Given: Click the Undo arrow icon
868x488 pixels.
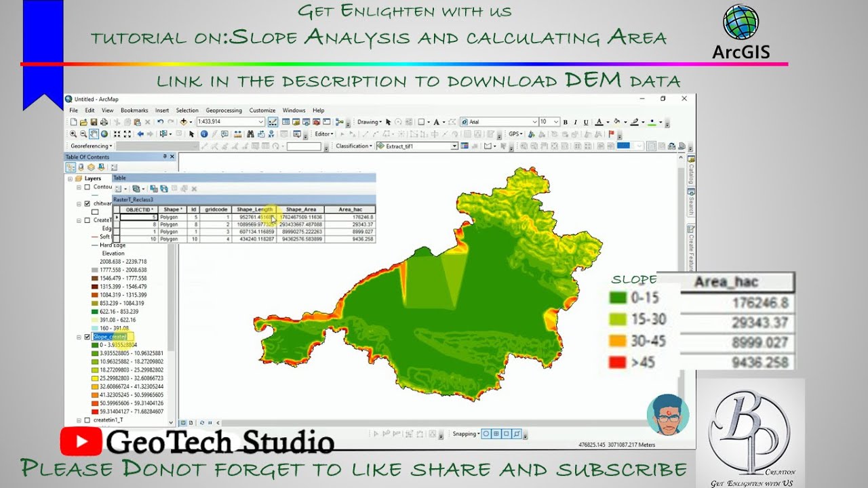Looking at the screenshot, I should pos(160,122).
